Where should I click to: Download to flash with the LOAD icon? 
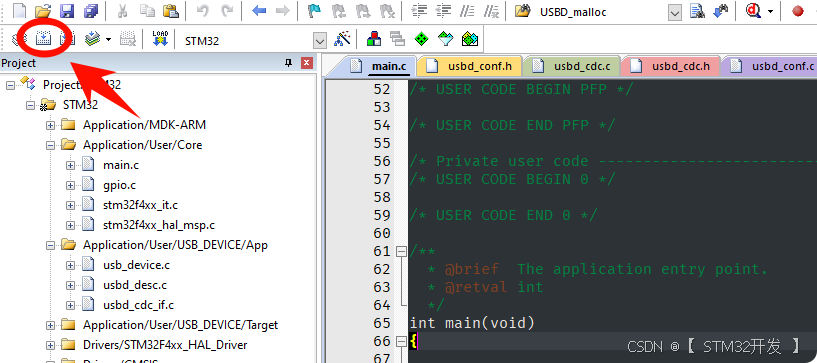160,39
